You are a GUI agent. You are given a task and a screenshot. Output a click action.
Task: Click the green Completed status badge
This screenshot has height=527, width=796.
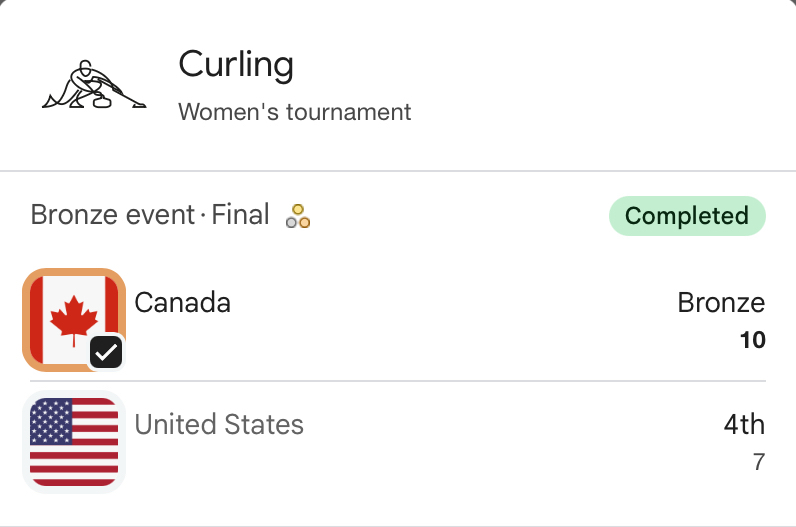[x=687, y=216]
